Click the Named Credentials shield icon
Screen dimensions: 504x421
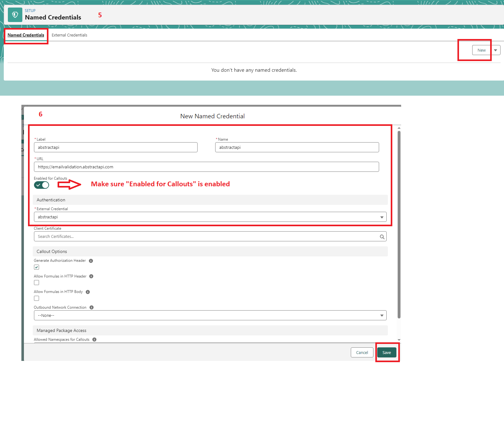click(15, 15)
